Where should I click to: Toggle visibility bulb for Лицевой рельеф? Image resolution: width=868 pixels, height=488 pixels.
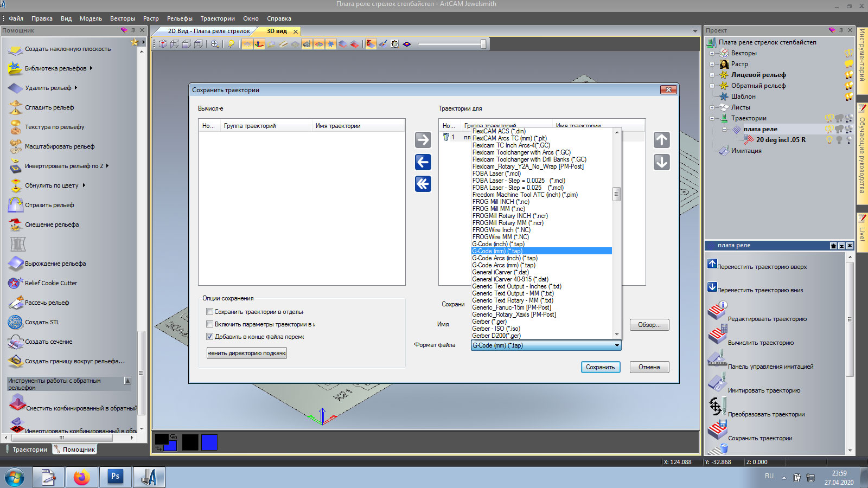pyautogui.click(x=849, y=75)
